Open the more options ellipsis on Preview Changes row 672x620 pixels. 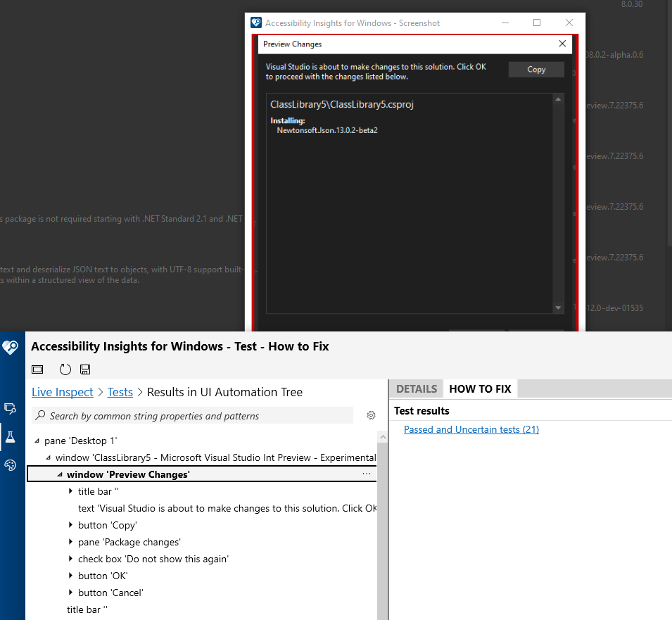pyautogui.click(x=367, y=474)
